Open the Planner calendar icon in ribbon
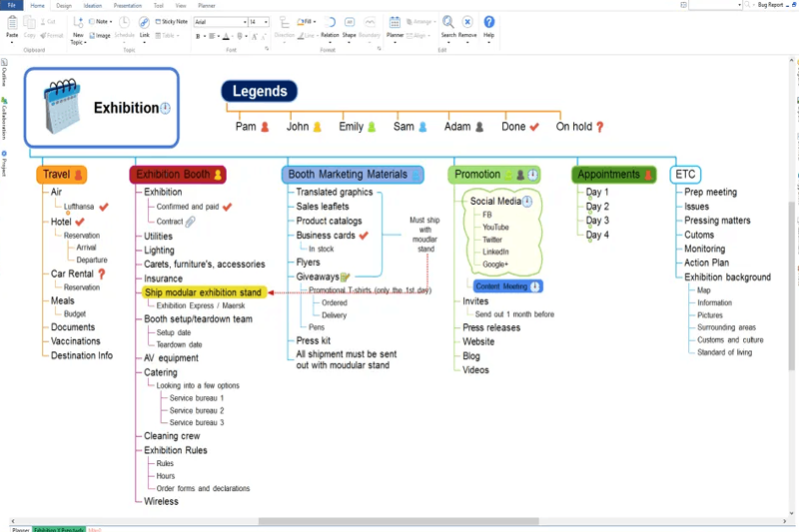The image size is (799, 532). click(x=395, y=23)
